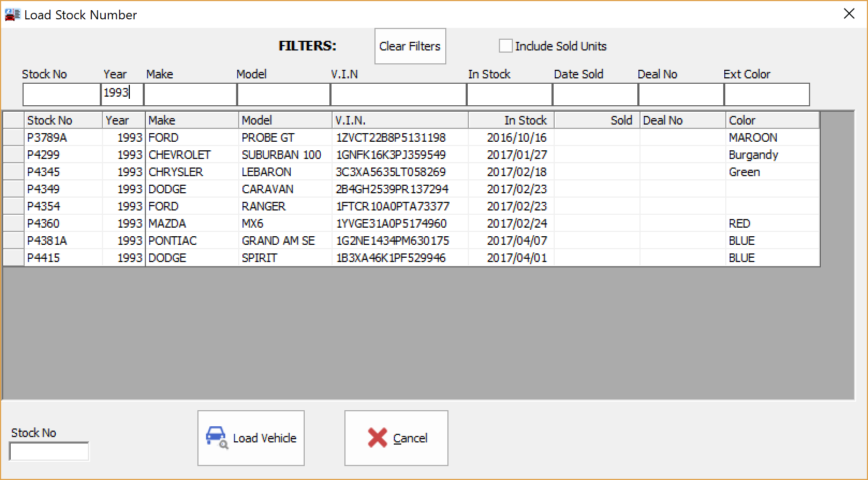Click into the Make filter field
This screenshot has width=868, height=480.
pyautogui.click(x=190, y=94)
